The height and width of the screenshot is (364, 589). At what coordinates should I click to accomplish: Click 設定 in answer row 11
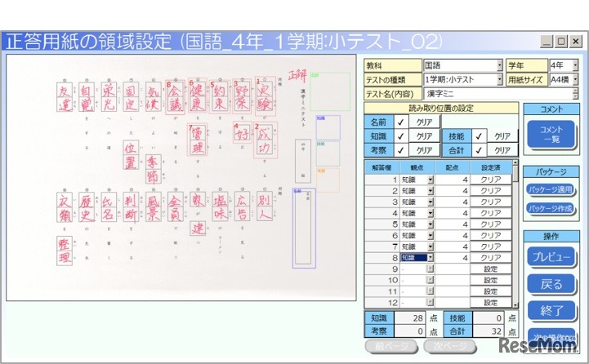[491, 291]
